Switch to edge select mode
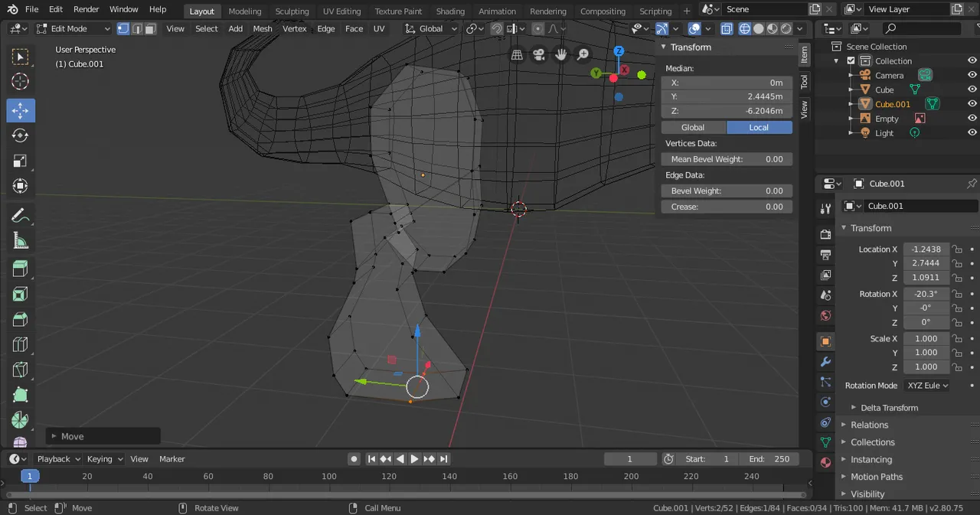This screenshot has height=515, width=980. [137, 28]
